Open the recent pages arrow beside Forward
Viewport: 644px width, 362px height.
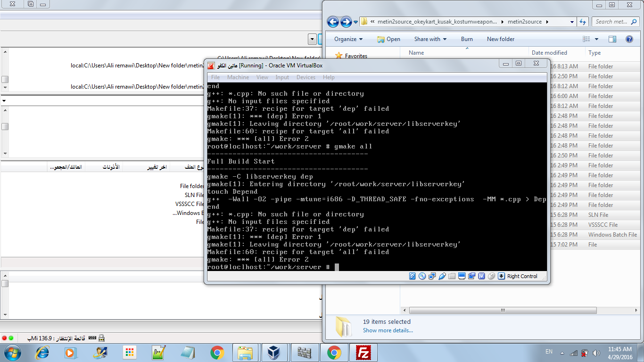pos(355,22)
